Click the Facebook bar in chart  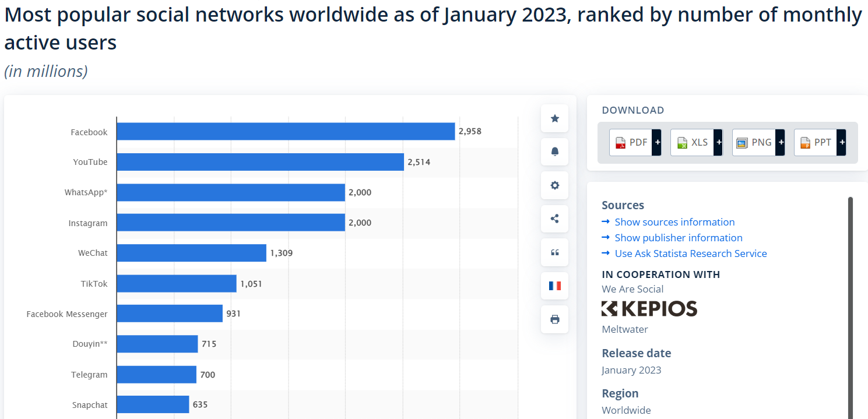(286, 132)
